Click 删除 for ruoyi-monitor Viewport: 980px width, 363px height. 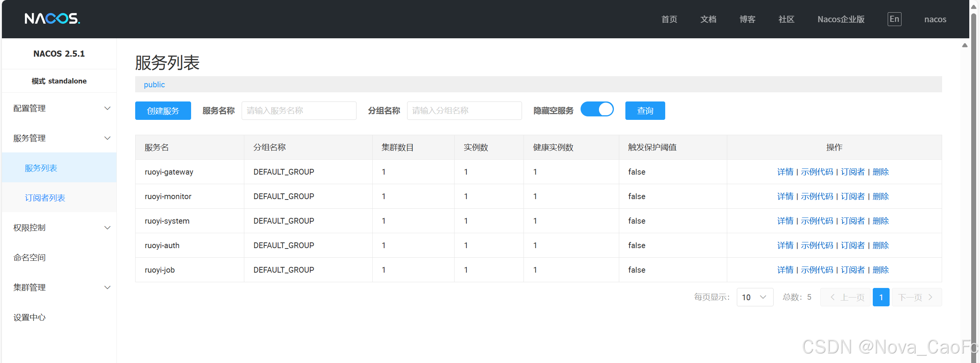880,196
